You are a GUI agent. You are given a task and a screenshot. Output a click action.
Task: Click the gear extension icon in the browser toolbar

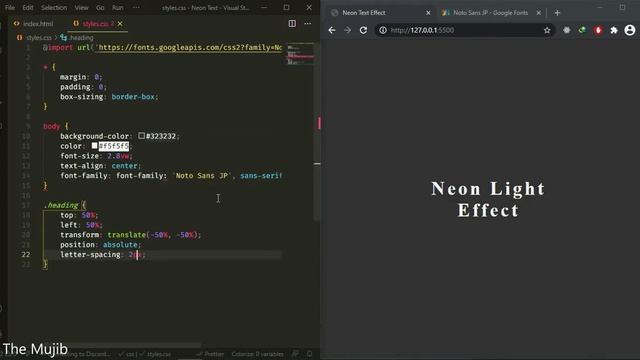(567, 30)
